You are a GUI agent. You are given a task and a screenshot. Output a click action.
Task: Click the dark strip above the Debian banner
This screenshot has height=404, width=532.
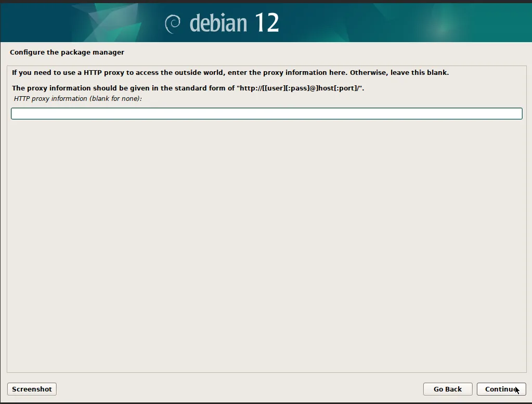point(266,2)
